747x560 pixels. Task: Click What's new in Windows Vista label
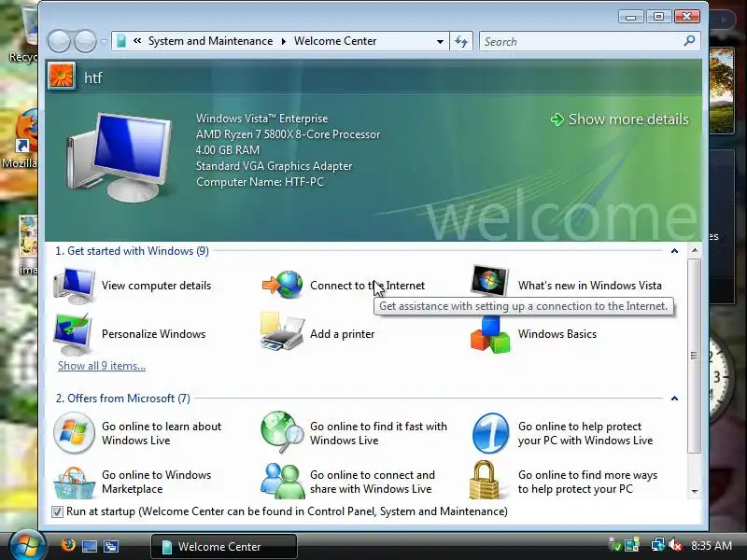[x=590, y=286]
